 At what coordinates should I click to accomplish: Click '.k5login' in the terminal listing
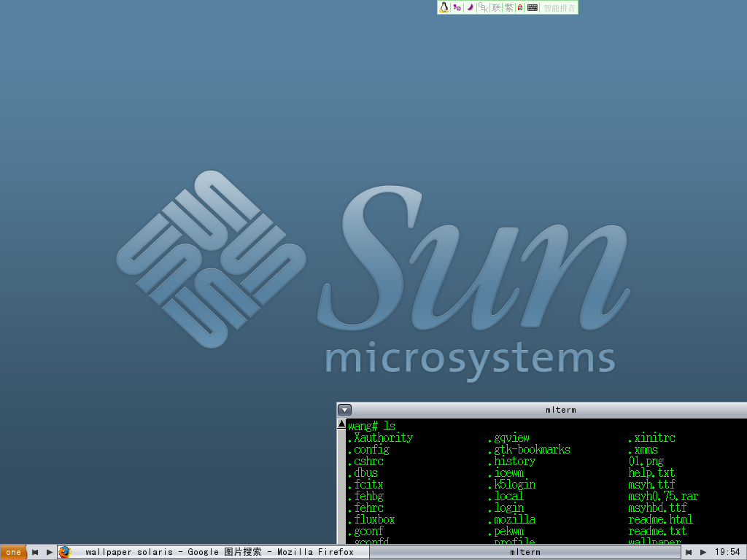pyautogui.click(x=511, y=484)
